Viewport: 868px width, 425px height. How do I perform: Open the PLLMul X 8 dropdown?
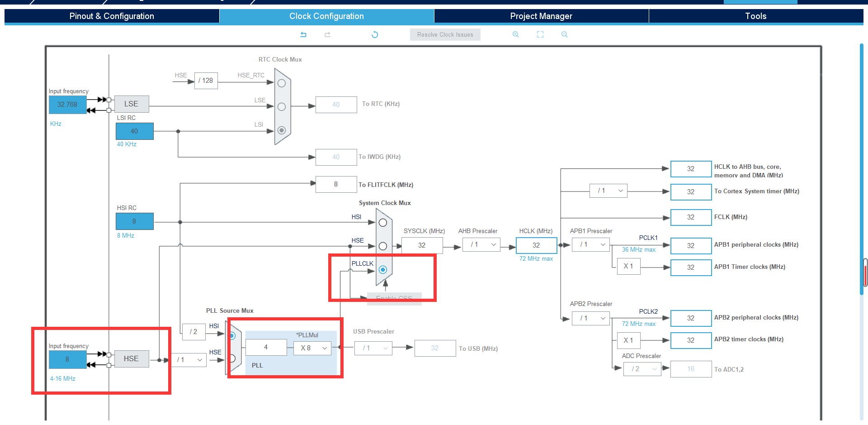[x=312, y=348]
